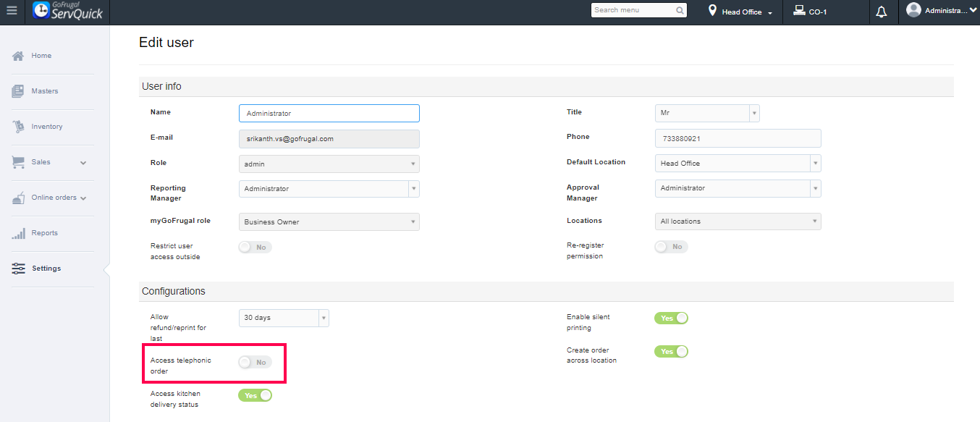This screenshot has width=980, height=422.
Task: Click the Head Office location pin icon
Action: click(712, 11)
